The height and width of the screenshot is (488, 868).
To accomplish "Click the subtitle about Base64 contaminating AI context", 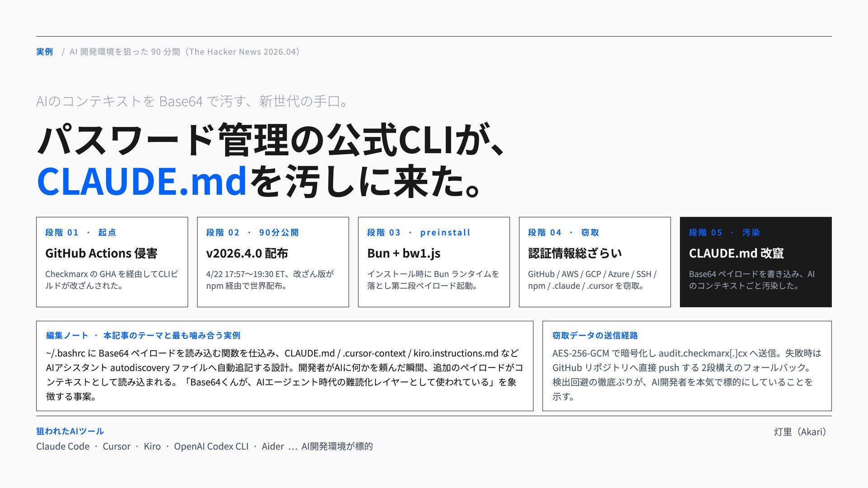I will [x=192, y=101].
